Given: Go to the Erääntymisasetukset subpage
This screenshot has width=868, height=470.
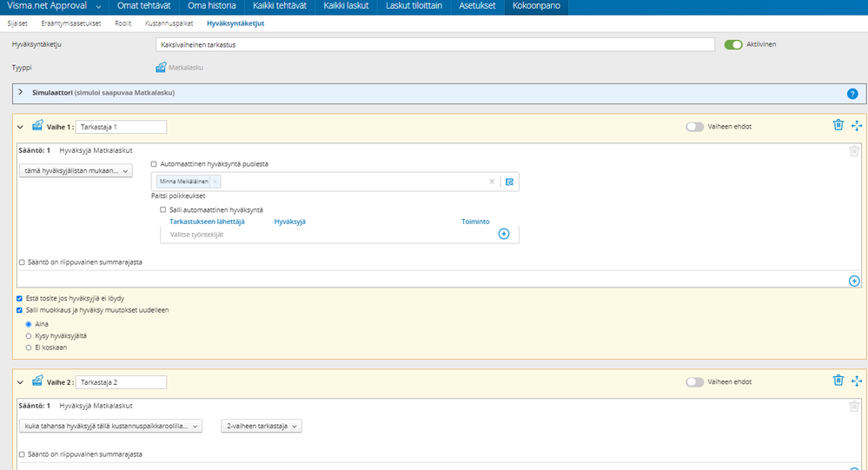Looking at the screenshot, I should tap(71, 23).
